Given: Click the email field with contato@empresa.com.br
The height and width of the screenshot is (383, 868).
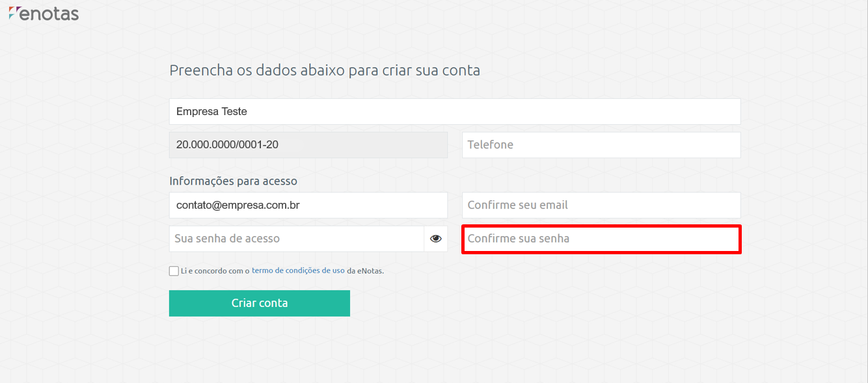Looking at the screenshot, I should (308, 205).
